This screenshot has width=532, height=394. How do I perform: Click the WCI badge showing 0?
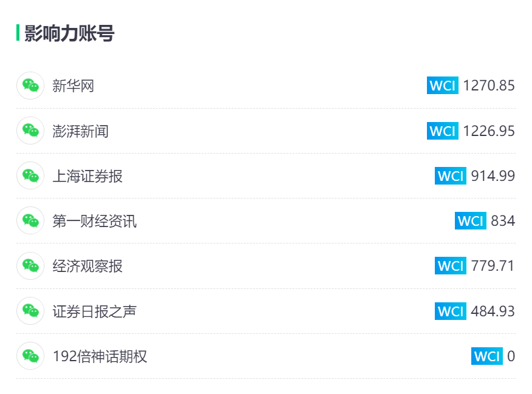[x=487, y=356]
